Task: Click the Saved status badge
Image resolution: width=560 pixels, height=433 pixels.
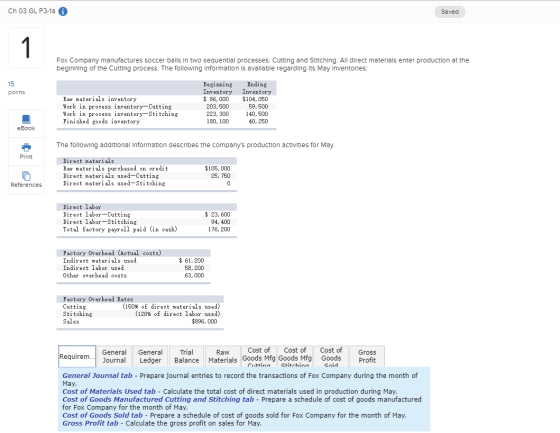Action: (450, 12)
